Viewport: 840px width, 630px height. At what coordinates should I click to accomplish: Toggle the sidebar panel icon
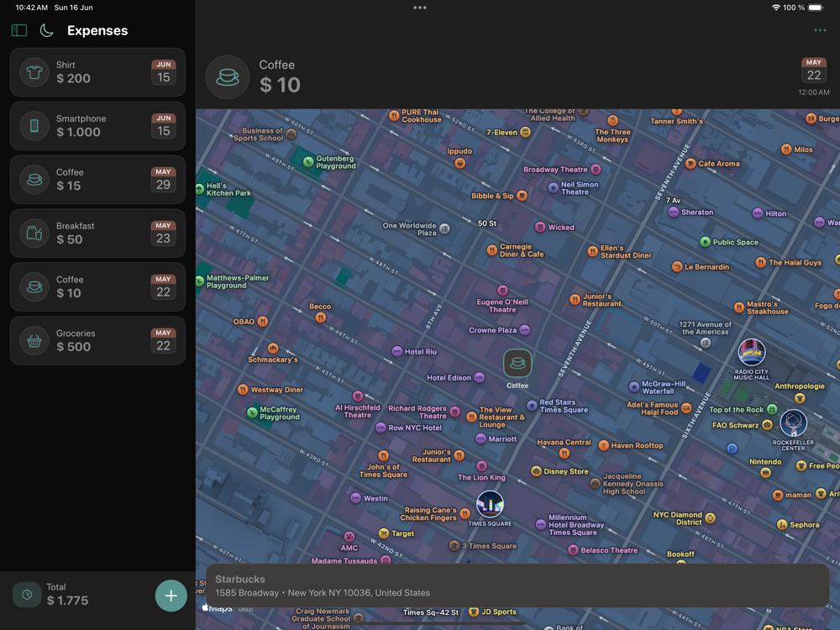19,30
